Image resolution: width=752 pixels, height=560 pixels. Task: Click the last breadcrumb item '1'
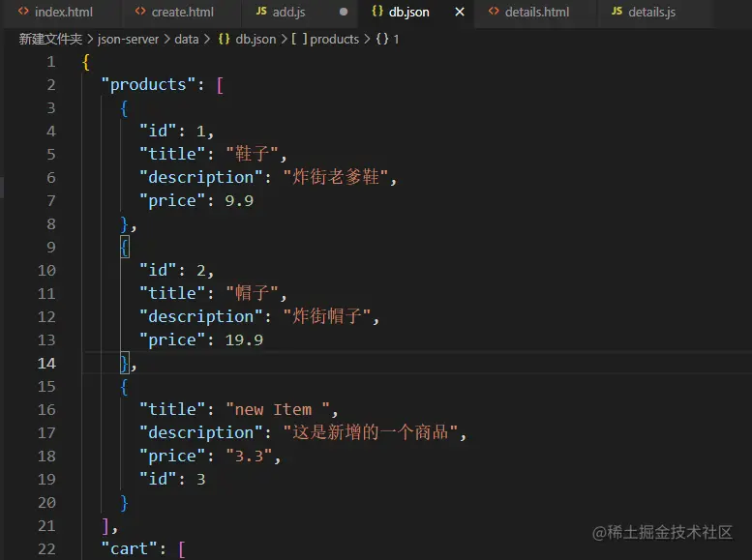[x=396, y=39]
